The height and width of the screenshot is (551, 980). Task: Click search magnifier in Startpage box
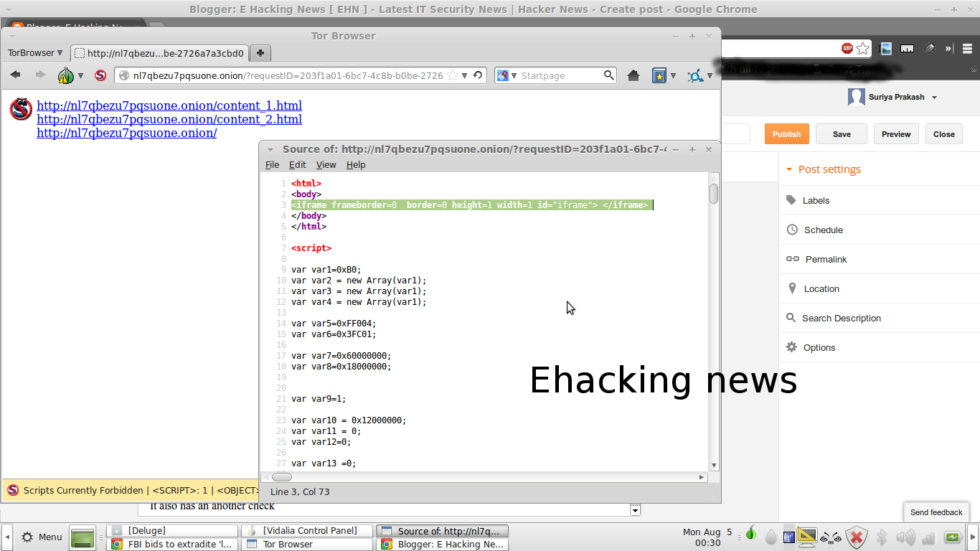tap(609, 75)
